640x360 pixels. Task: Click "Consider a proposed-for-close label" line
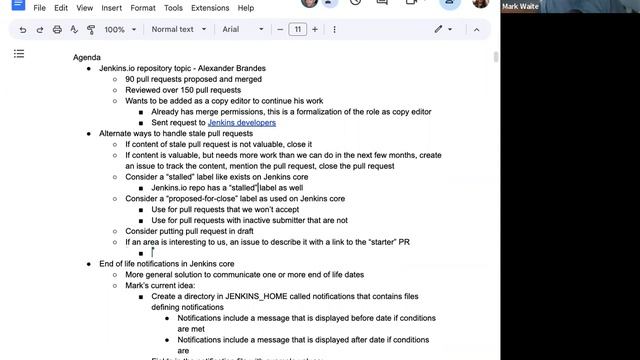[235, 198]
